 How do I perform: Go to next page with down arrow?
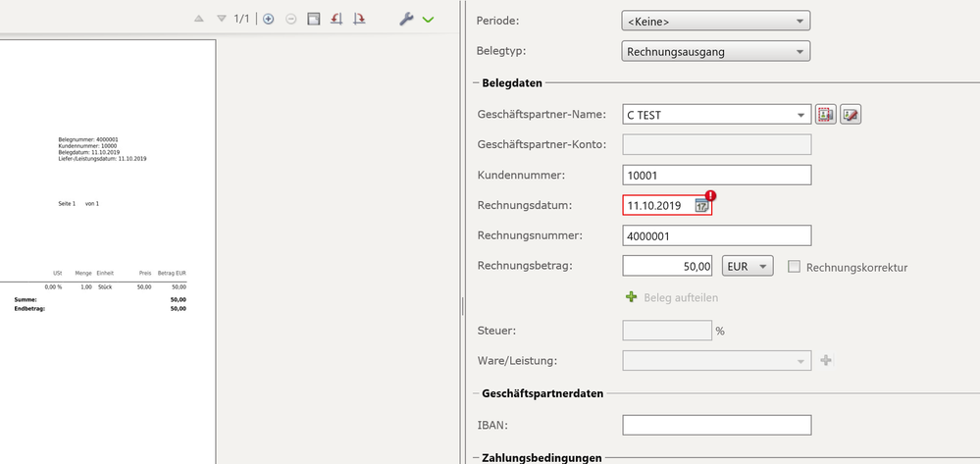(x=222, y=19)
